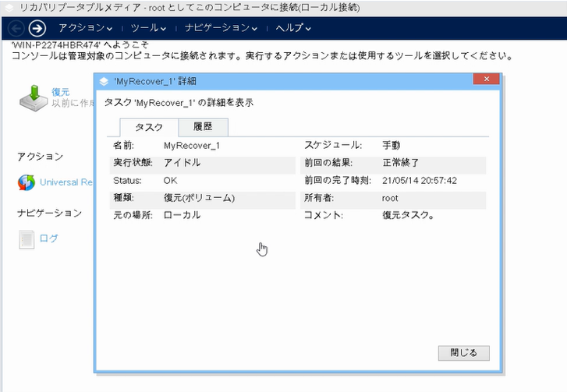The height and width of the screenshot is (392, 567).
Task: Click the MyRecover_1 dialog title icon
Action: [x=104, y=82]
